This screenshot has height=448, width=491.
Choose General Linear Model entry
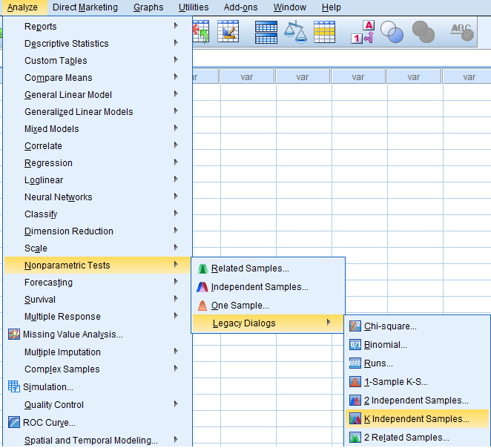point(98,94)
